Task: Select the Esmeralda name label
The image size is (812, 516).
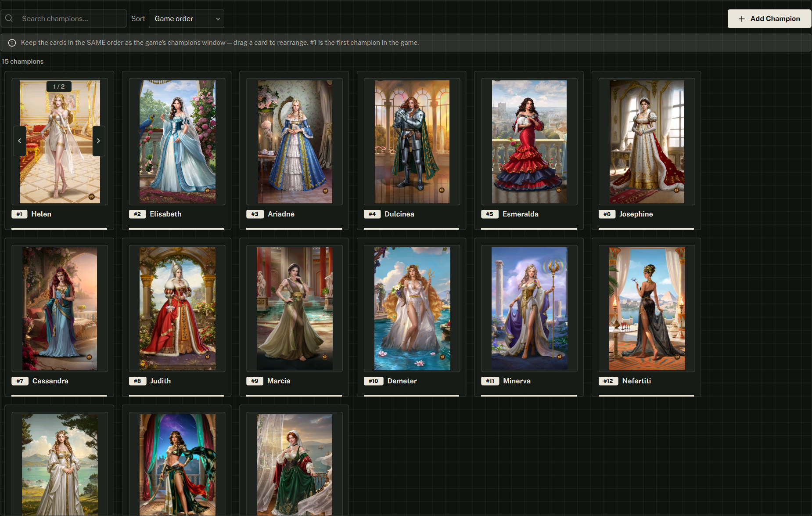Action: pyautogui.click(x=521, y=214)
